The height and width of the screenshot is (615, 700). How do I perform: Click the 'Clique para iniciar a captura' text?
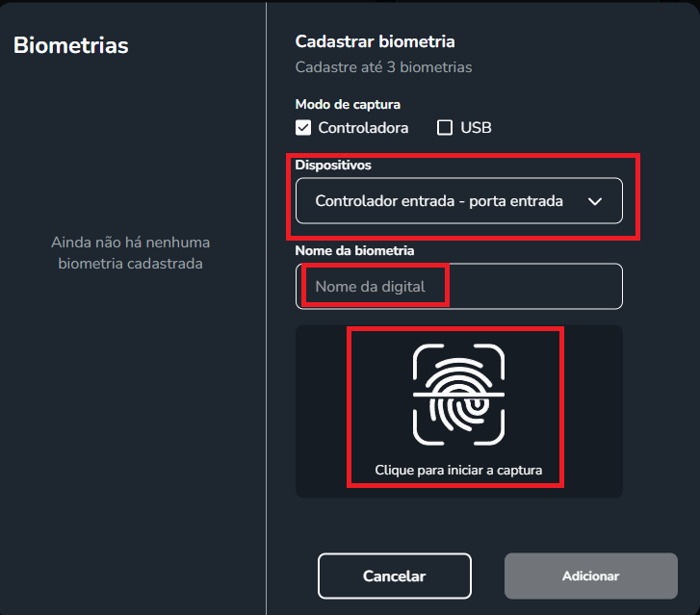pos(458,470)
